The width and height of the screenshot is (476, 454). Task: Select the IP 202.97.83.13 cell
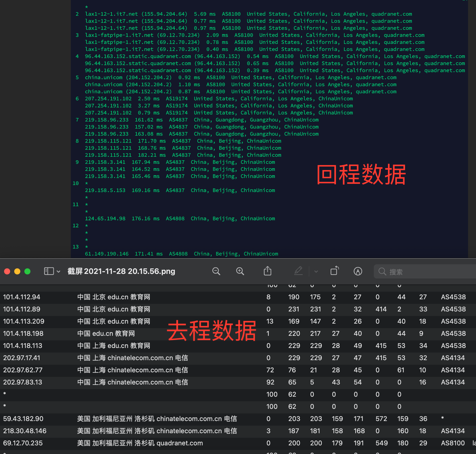[x=23, y=382]
